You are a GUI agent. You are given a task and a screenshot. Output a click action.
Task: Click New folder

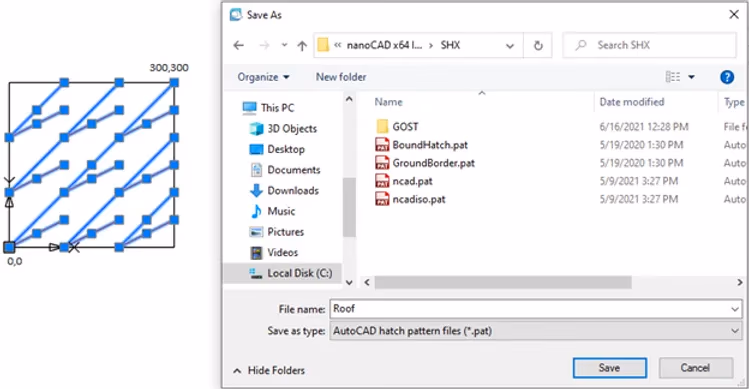point(341,77)
